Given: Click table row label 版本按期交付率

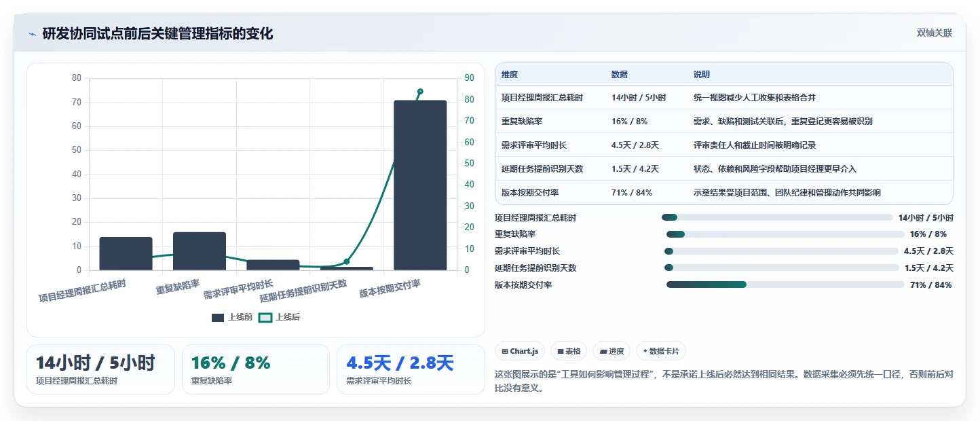Looking at the screenshot, I should pyautogui.click(x=530, y=193).
